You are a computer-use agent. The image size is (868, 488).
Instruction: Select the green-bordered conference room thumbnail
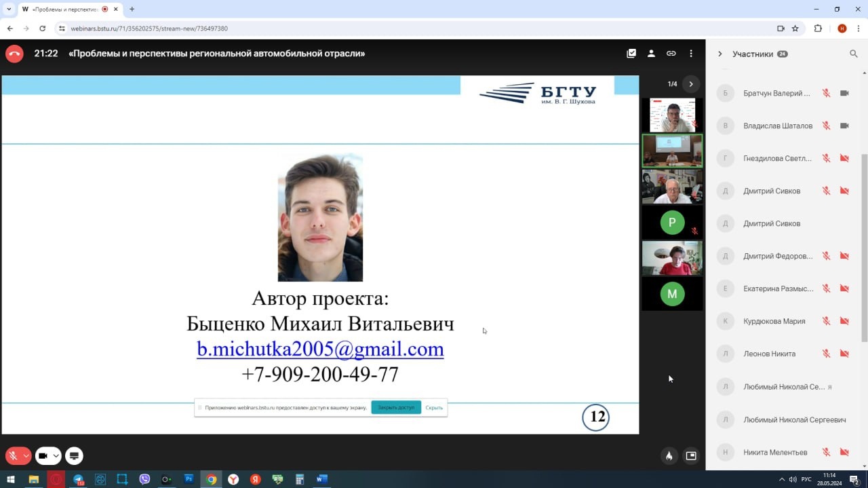pyautogui.click(x=672, y=151)
